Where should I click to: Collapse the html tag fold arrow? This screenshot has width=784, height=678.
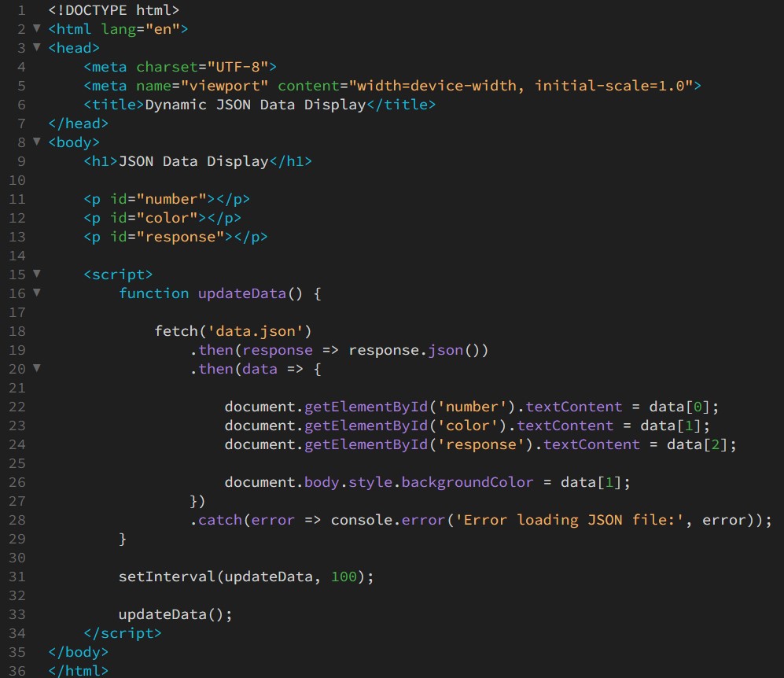click(36, 29)
